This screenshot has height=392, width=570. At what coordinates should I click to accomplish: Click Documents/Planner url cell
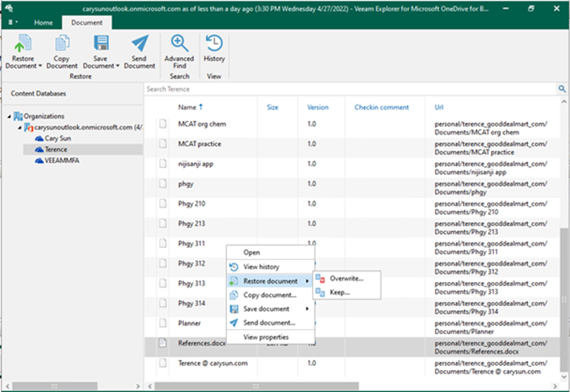(491, 327)
